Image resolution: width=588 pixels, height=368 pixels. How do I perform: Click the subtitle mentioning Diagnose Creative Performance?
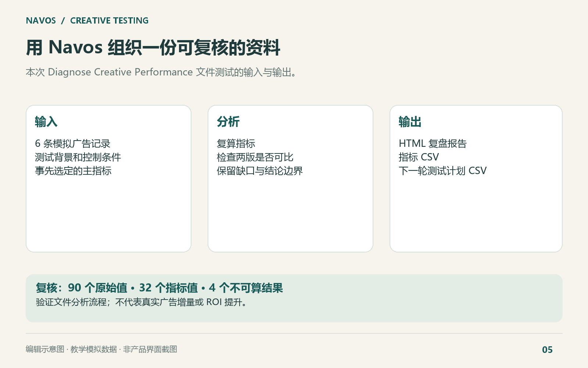point(161,72)
